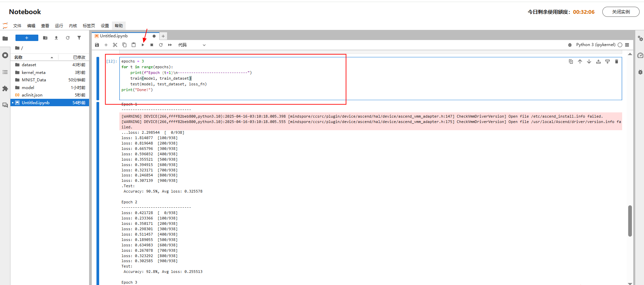Open the debugger panel in right sidebar

tap(640, 72)
